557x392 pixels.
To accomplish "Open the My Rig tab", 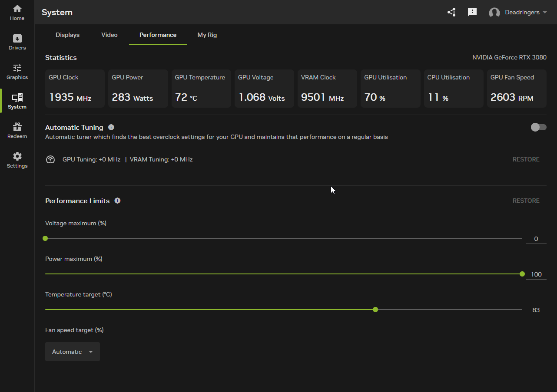I will pyautogui.click(x=207, y=35).
